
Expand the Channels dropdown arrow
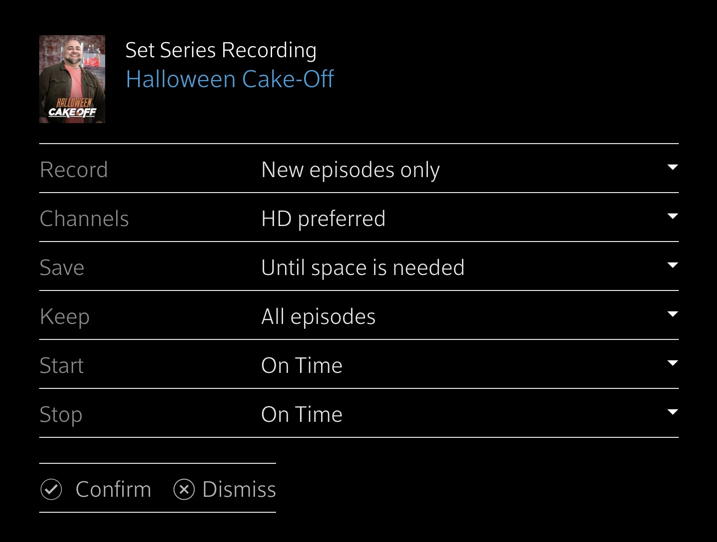[x=672, y=216]
